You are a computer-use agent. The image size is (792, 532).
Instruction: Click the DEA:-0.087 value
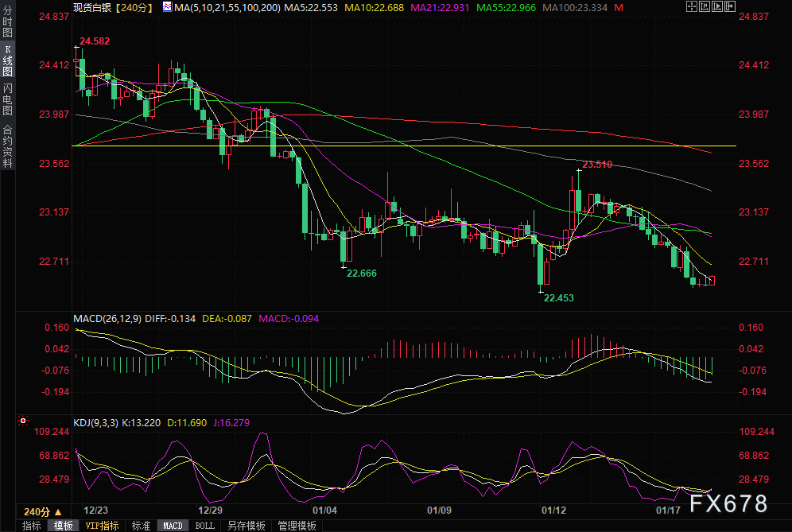(227, 319)
